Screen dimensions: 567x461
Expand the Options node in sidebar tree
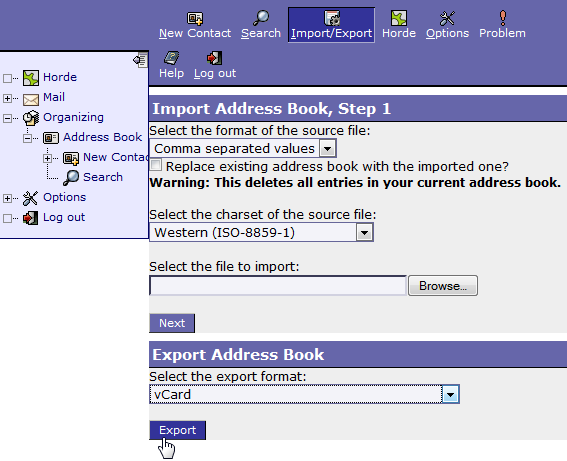click(x=7, y=198)
